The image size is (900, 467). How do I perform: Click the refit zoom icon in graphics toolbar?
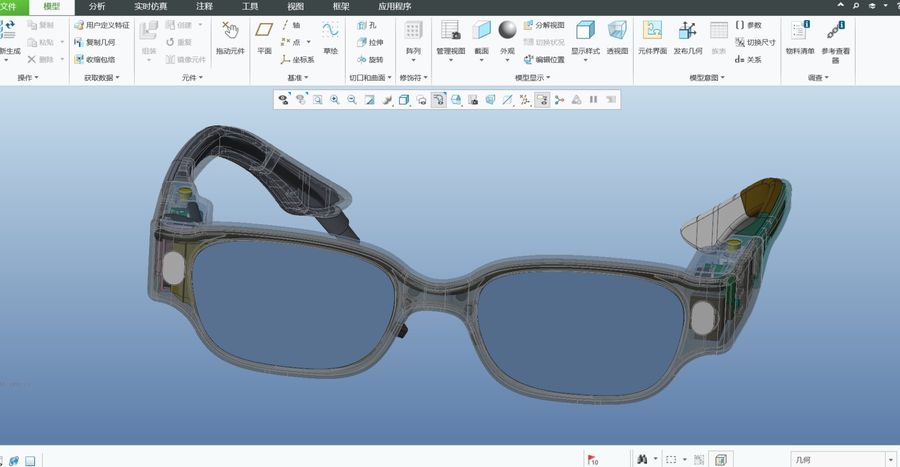317,100
